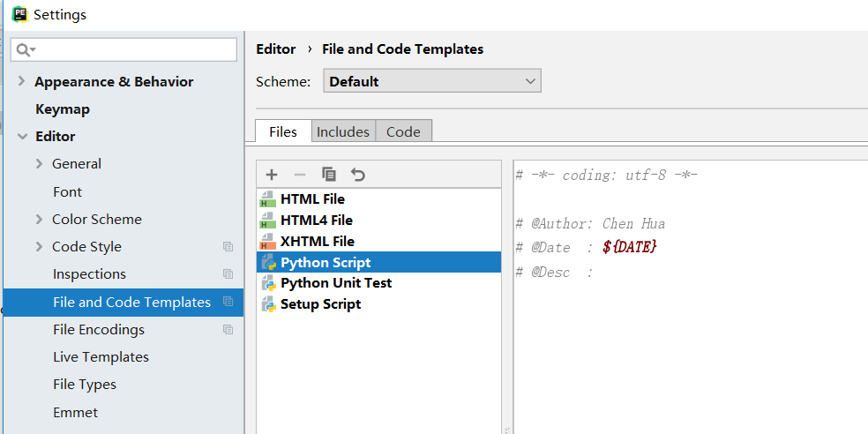Switch to the Includes tab
Screen dimensions: 868x434
pyautogui.click(x=343, y=131)
